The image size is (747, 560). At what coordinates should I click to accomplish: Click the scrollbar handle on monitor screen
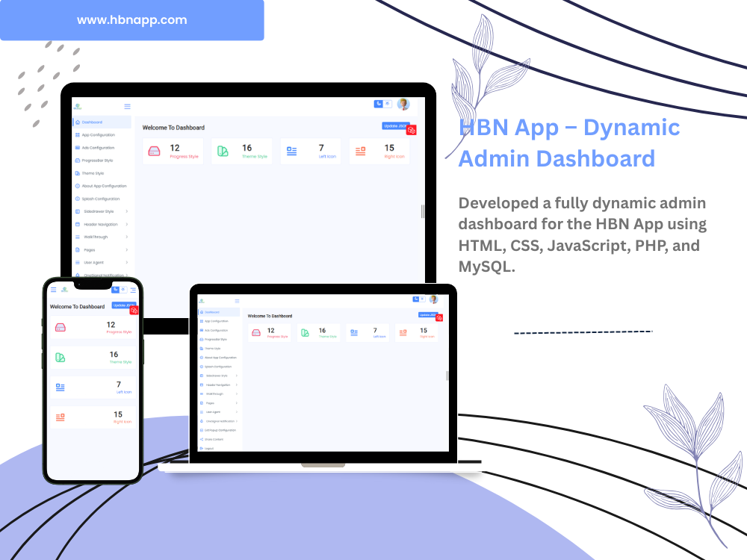pos(422,211)
